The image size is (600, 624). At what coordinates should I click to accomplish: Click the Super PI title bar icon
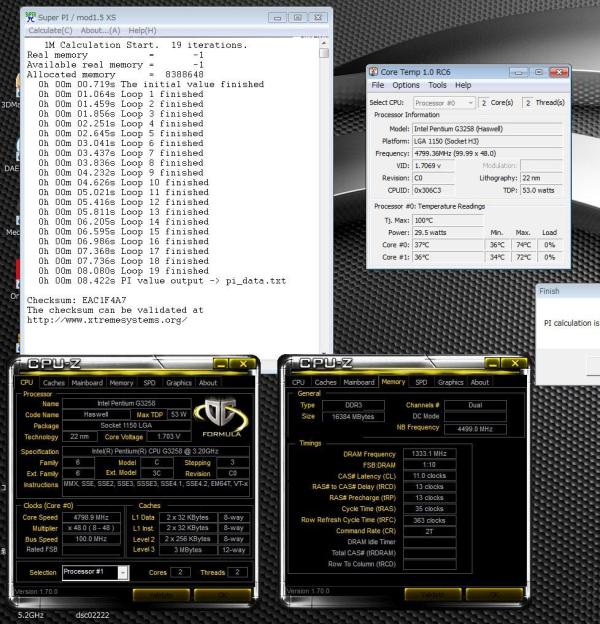pyautogui.click(x=30, y=17)
